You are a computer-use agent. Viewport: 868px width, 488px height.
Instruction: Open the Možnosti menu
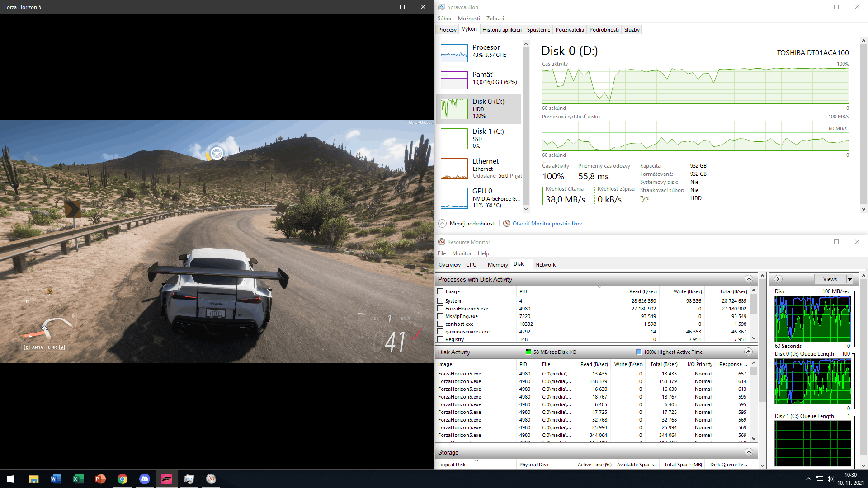point(469,19)
